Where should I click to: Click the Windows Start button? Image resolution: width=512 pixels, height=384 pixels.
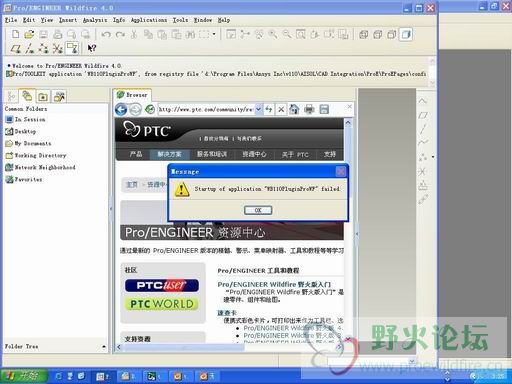(x=23, y=376)
